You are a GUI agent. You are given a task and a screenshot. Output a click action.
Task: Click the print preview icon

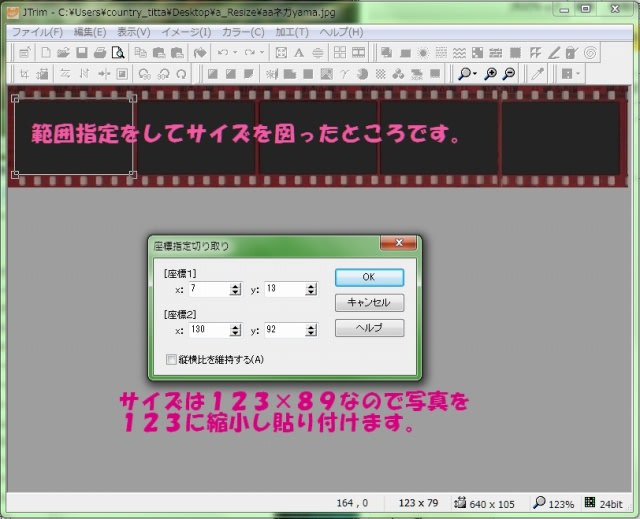click(117, 52)
